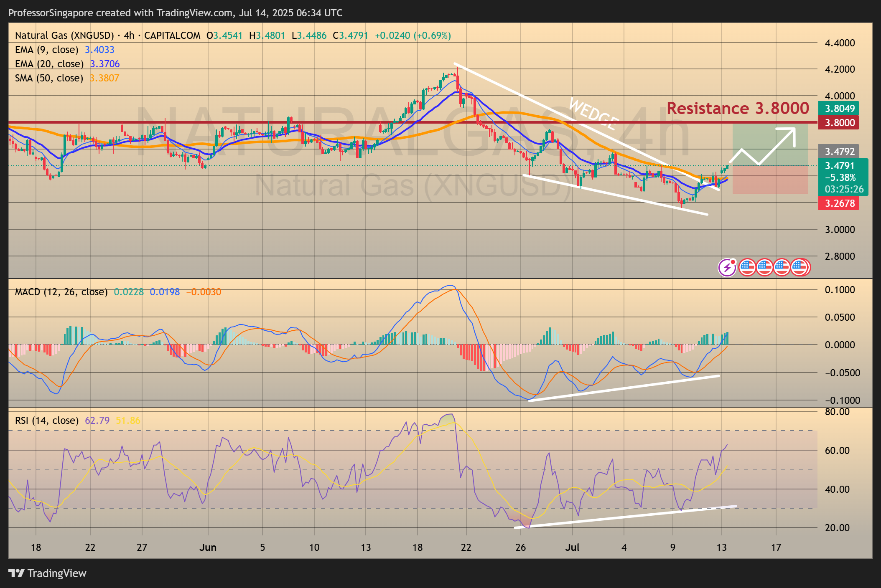Click the header text with ProfessorSingapore attribution

click(x=175, y=13)
